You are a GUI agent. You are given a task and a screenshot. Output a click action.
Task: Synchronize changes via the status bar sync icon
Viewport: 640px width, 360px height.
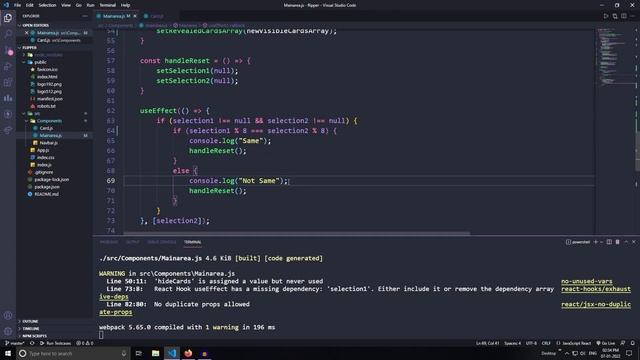(32, 343)
